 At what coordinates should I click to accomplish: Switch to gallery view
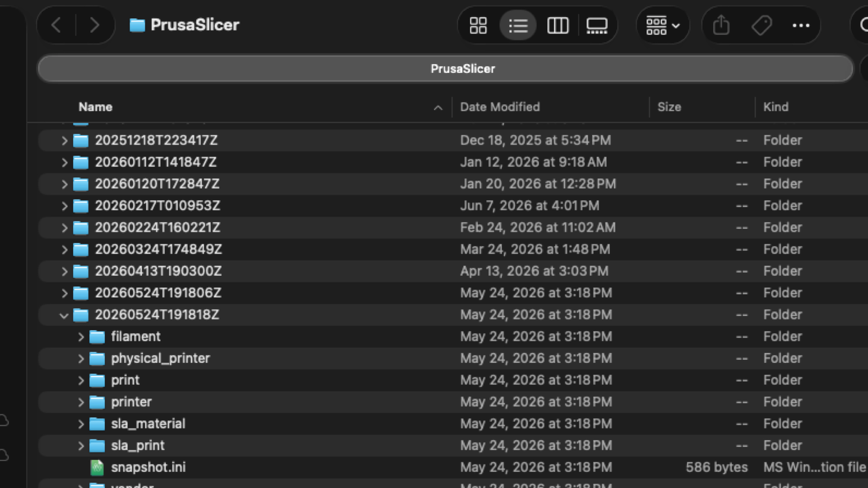(x=597, y=25)
